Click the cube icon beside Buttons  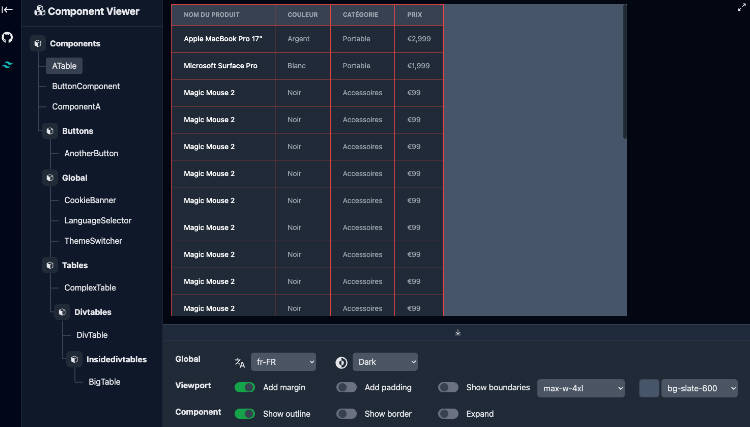[x=49, y=131]
